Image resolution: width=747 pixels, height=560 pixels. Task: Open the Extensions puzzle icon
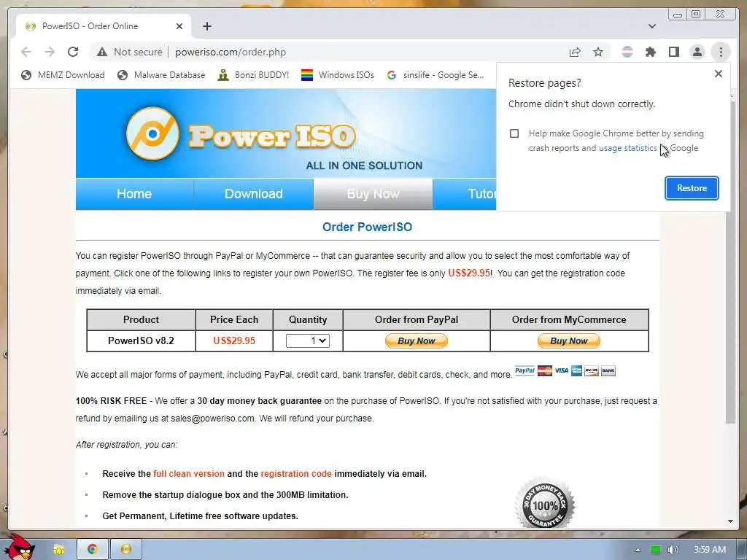tap(650, 52)
